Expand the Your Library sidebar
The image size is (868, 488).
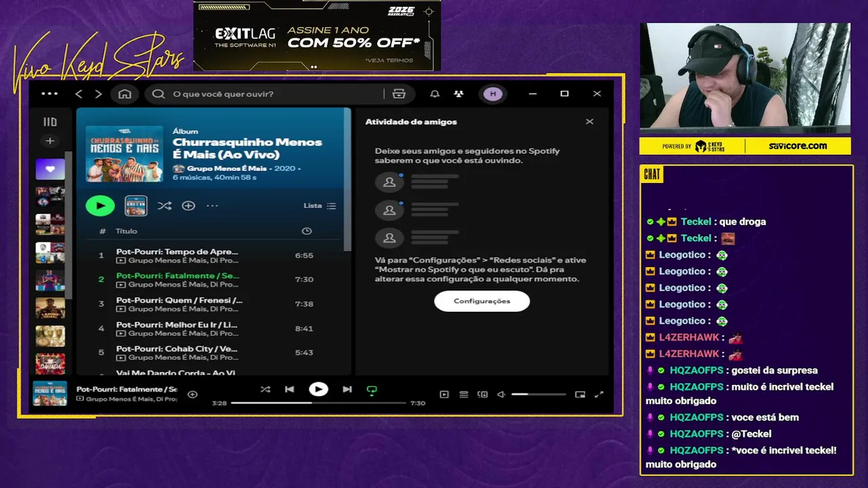[x=50, y=122]
